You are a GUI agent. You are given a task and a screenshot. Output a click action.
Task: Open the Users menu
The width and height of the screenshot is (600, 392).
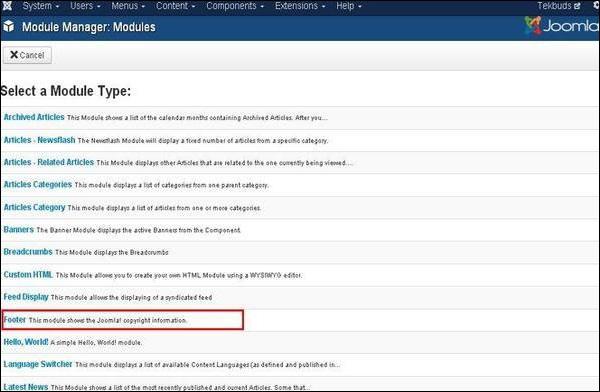[x=85, y=6]
